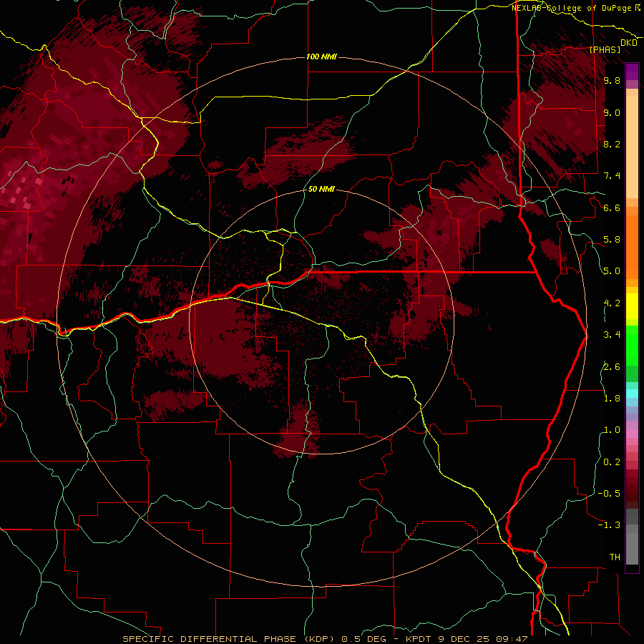Viewport: 644px width, 644px height.
Task: Click the 09:47 timestamp in the caption
Action: [512, 639]
